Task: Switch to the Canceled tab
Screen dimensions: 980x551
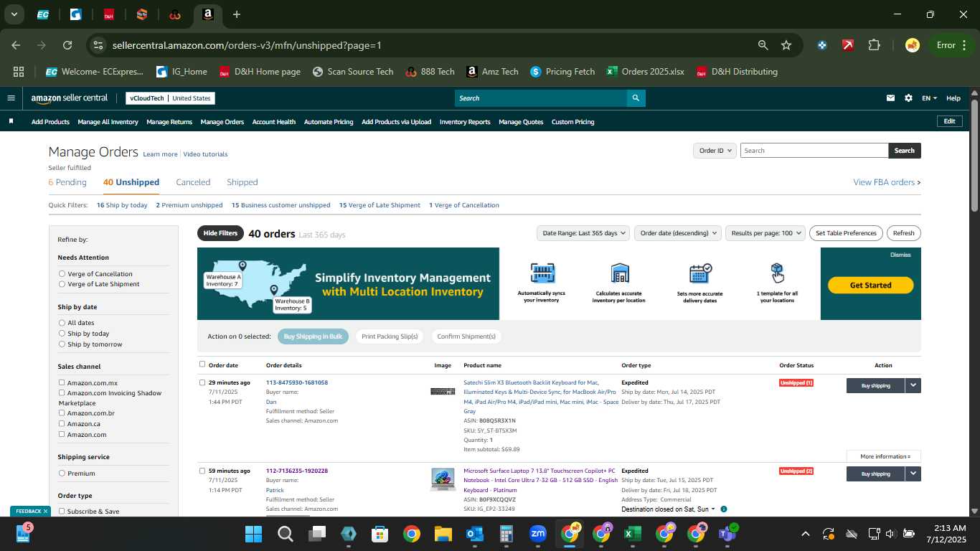Action: click(193, 182)
